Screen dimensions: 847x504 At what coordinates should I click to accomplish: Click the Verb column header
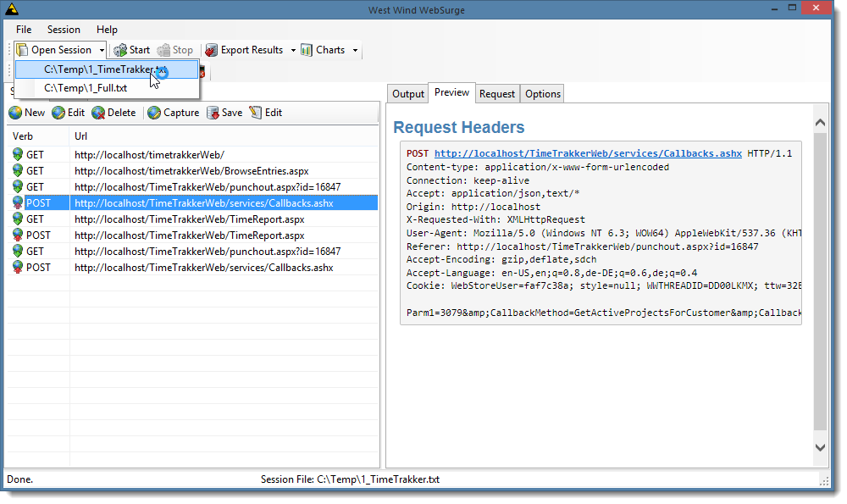(x=23, y=136)
